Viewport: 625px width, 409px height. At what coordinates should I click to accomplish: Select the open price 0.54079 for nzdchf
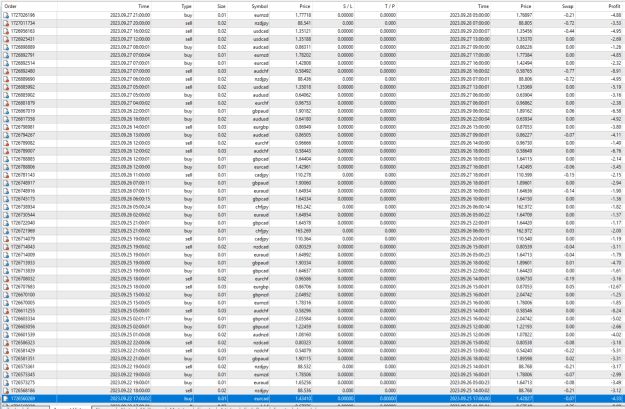[303, 350]
